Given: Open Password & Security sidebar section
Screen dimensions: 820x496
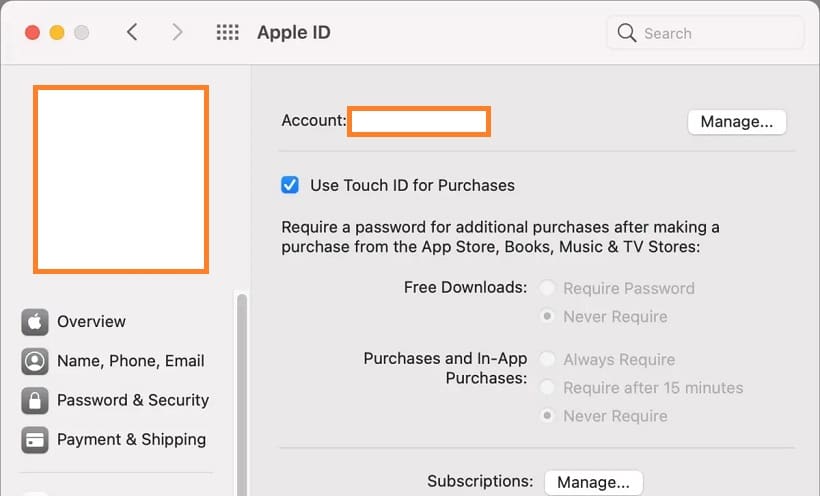Looking at the screenshot, I should pos(132,400).
